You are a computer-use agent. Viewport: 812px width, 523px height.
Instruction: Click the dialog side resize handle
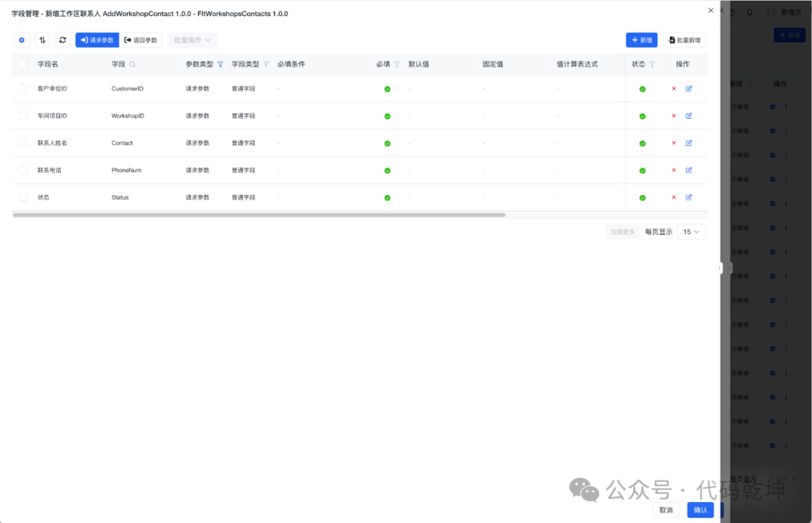click(x=720, y=268)
